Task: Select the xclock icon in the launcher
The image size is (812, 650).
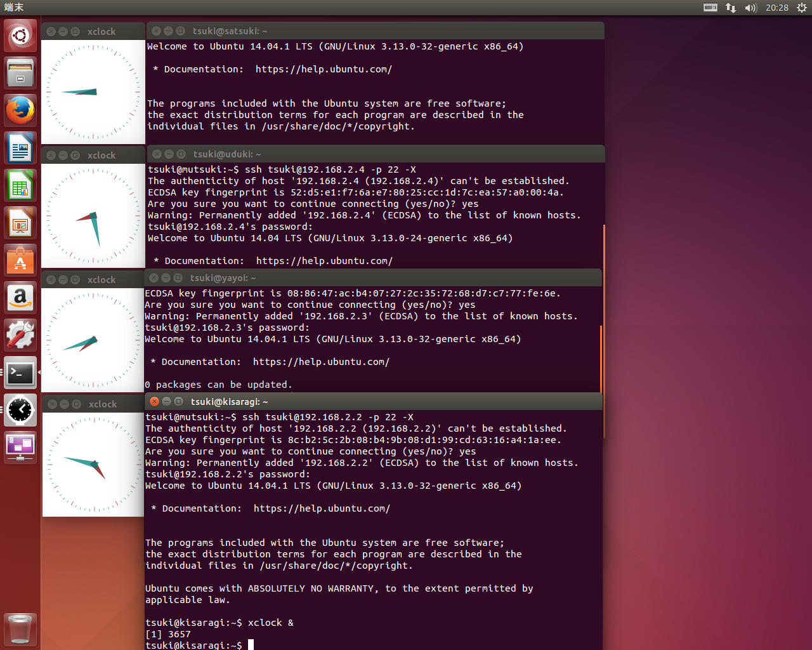Action: coord(20,410)
